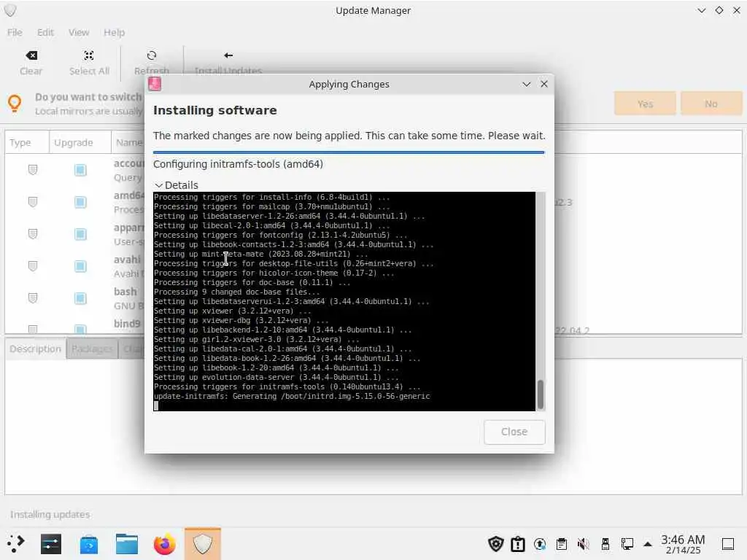The height and width of the screenshot is (560, 747).
Task: Click the lightbulb mirror hint icon
Action: tap(15, 104)
